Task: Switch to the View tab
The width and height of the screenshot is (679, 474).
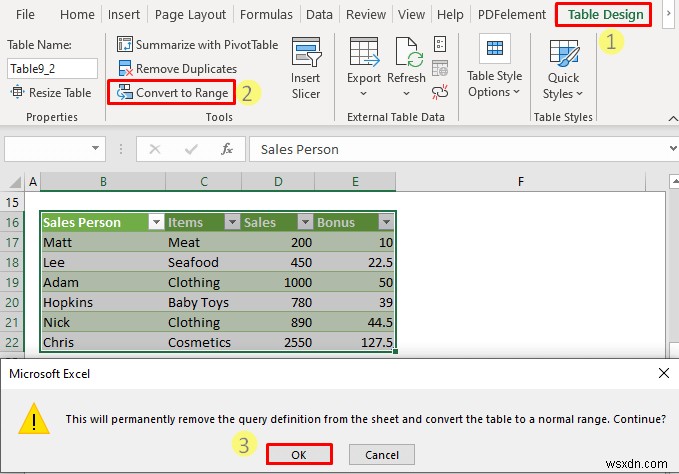Action: click(411, 14)
